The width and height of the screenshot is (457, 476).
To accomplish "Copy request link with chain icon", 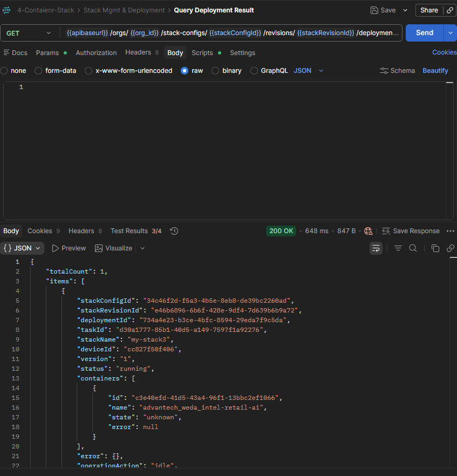I will [x=450, y=10].
